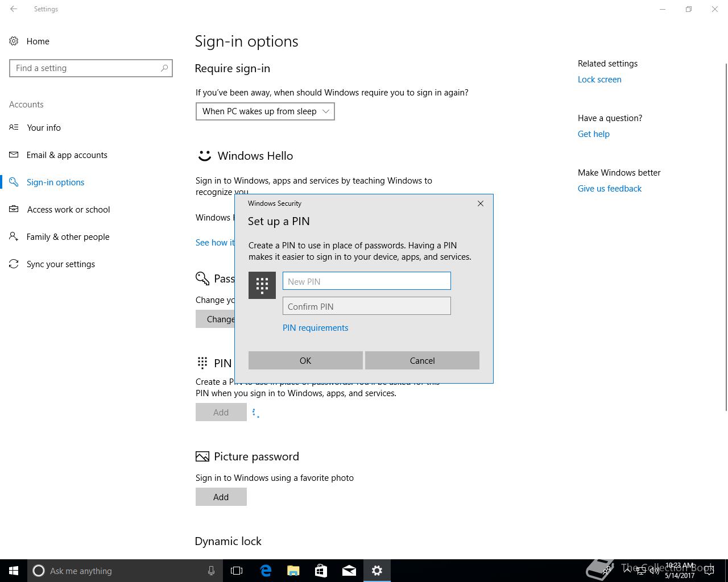This screenshot has height=582, width=728.
Task: Click the Picture password image icon
Action: tap(202, 456)
